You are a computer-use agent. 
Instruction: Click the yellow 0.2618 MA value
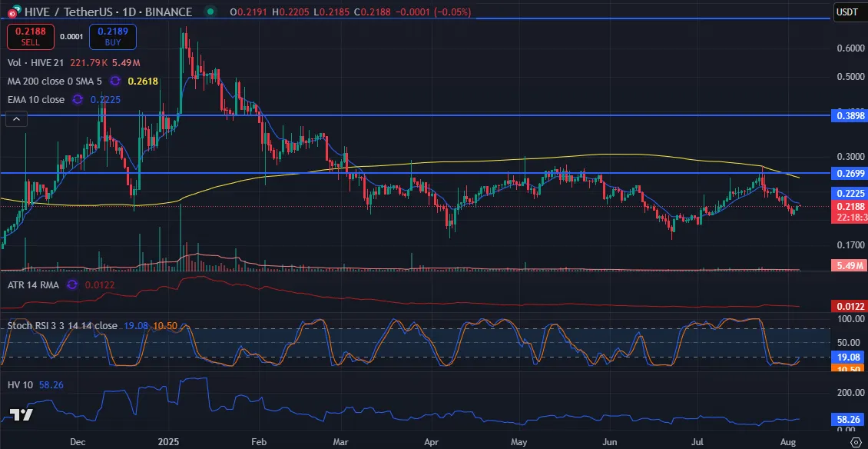tap(143, 81)
